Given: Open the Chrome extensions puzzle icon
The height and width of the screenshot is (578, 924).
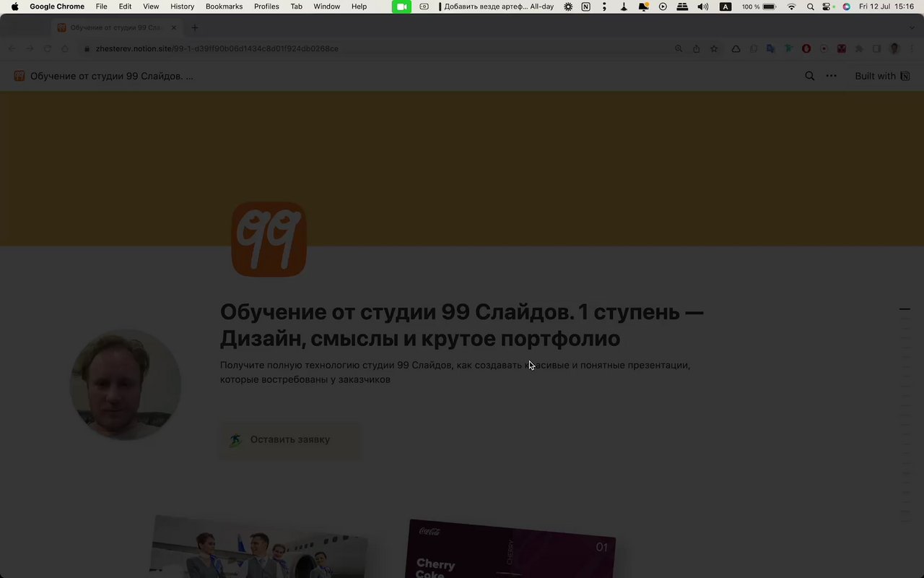Looking at the screenshot, I should (x=859, y=48).
